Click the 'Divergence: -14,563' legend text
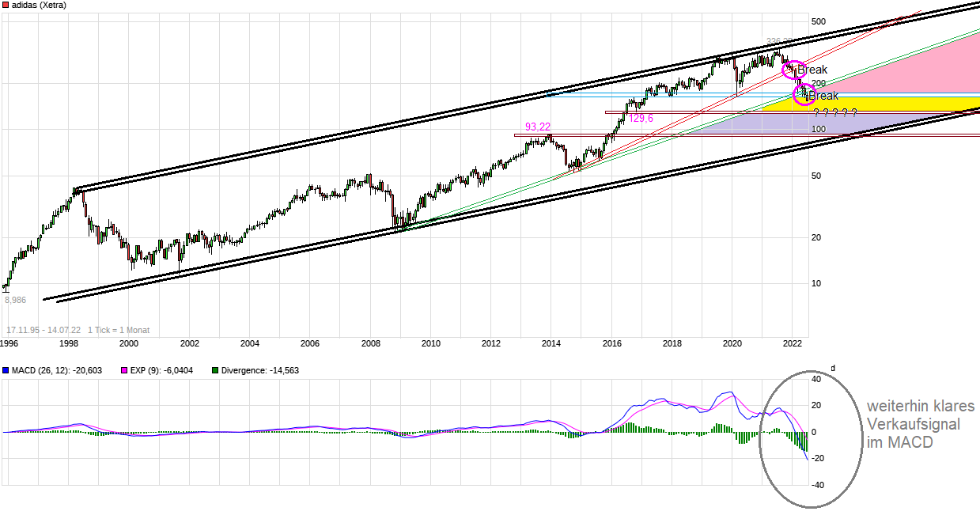 pos(261,370)
